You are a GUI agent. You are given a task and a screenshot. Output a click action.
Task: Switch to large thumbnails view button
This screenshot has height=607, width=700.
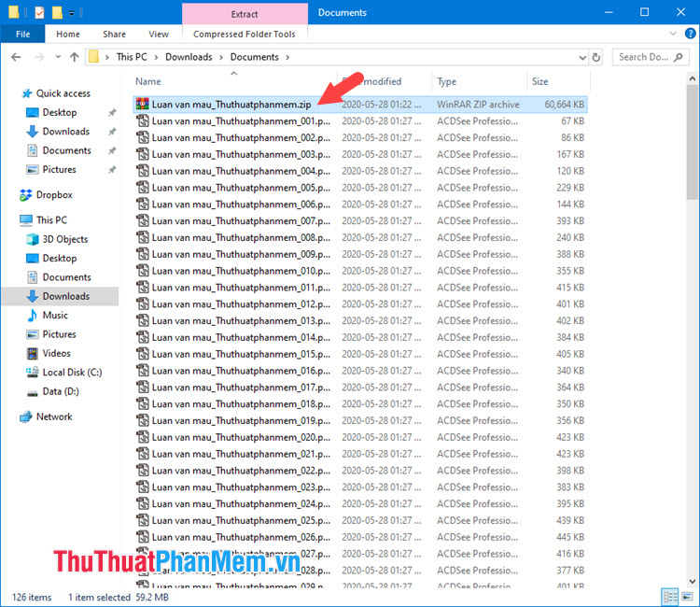point(687,597)
